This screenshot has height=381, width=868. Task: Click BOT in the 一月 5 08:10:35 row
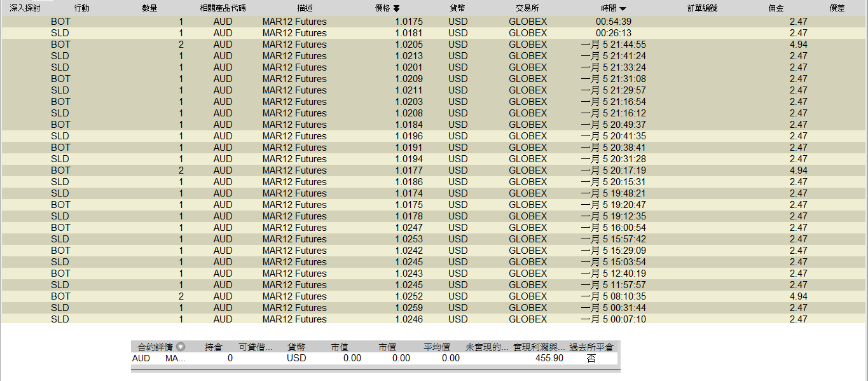[x=60, y=296]
